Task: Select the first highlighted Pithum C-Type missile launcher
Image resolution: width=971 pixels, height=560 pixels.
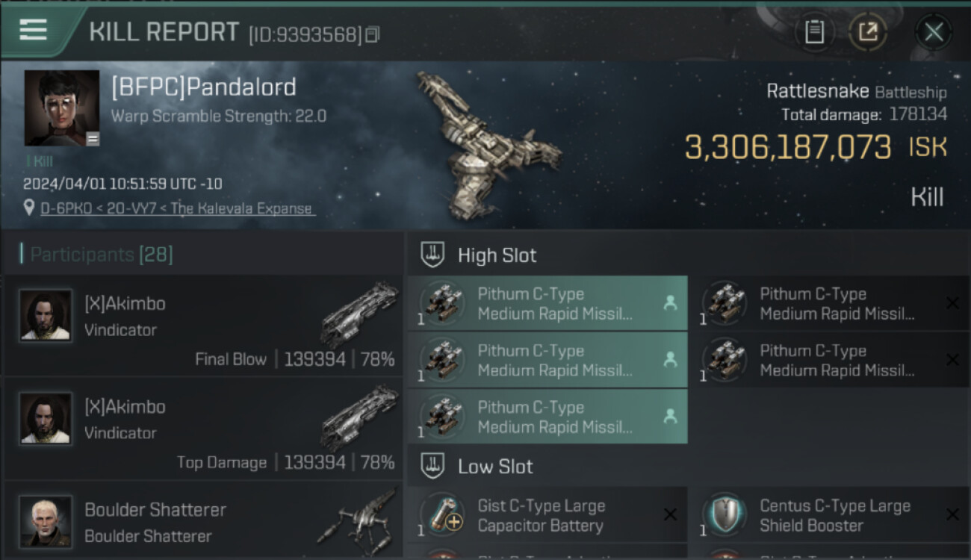Action: pyautogui.click(x=547, y=303)
